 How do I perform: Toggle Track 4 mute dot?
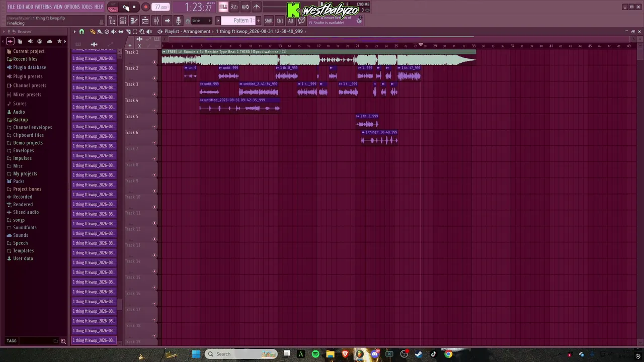pyautogui.click(x=154, y=110)
